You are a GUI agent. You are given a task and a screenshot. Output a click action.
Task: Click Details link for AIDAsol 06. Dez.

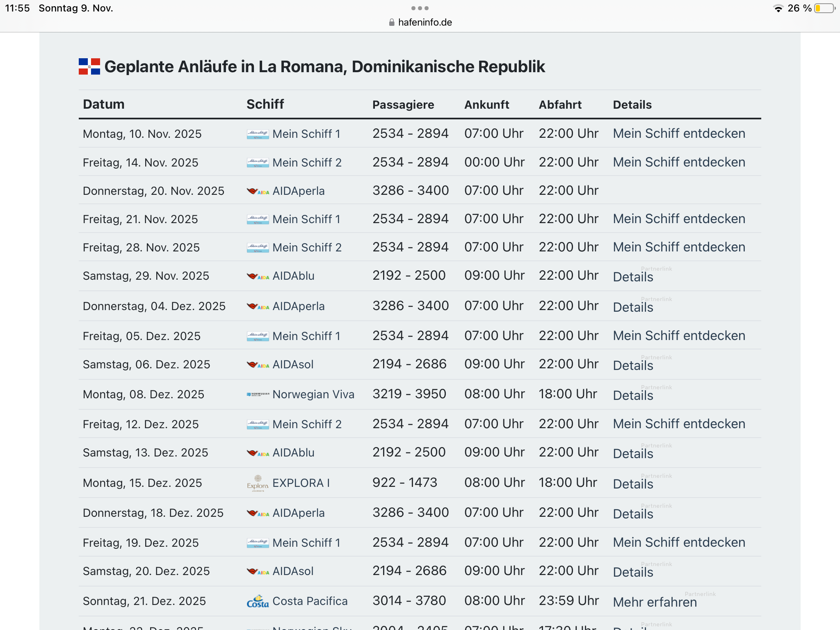click(x=633, y=366)
